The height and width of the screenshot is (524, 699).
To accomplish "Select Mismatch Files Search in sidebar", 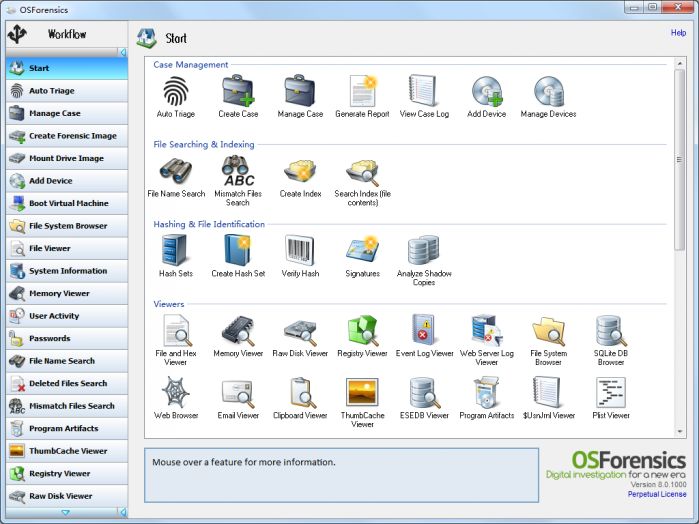I will [x=67, y=406].
